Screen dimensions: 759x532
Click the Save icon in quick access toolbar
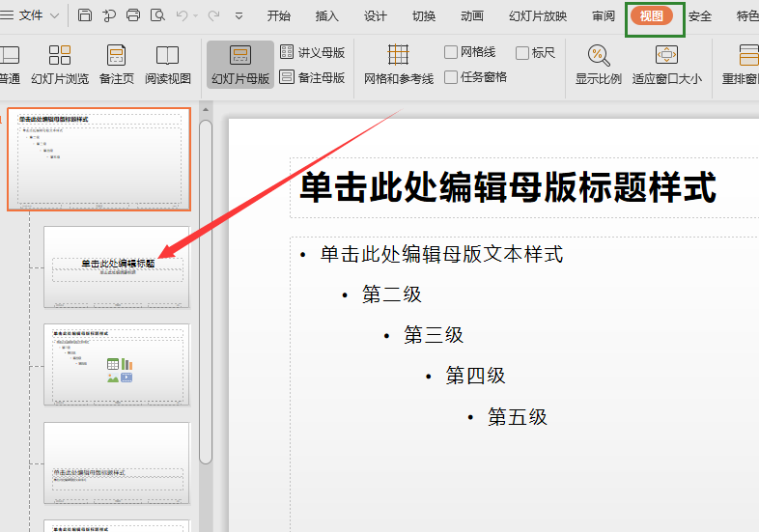85,15
